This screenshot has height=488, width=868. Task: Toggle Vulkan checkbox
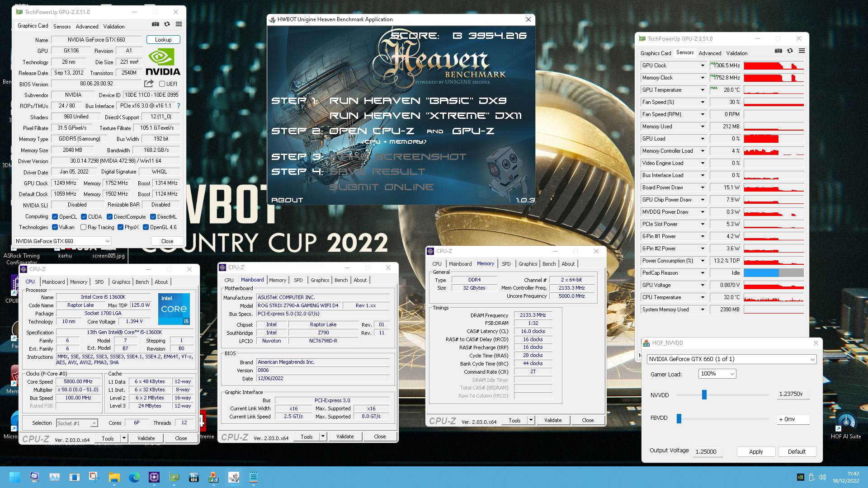(x=55, y=227)
